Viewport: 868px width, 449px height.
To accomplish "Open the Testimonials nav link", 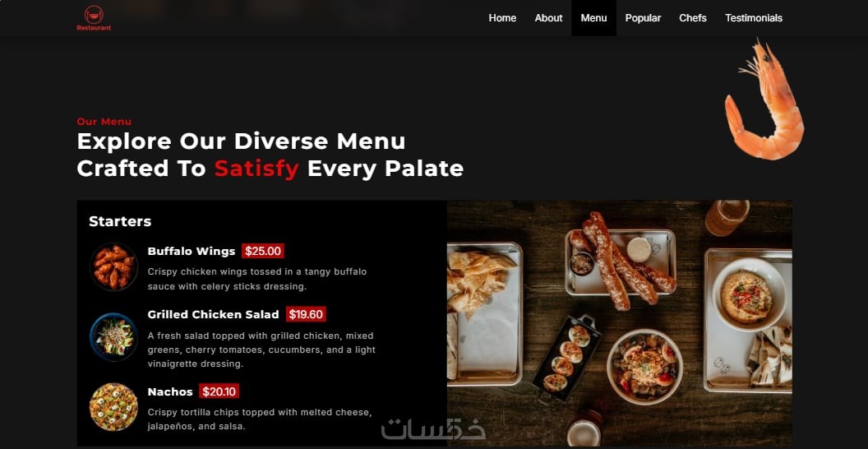I will coord(754,18).
